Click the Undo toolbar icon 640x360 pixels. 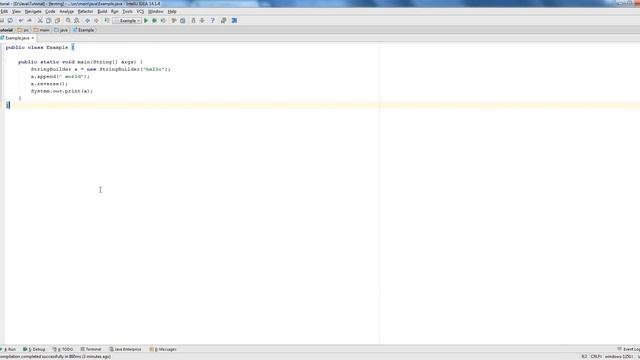21,20
